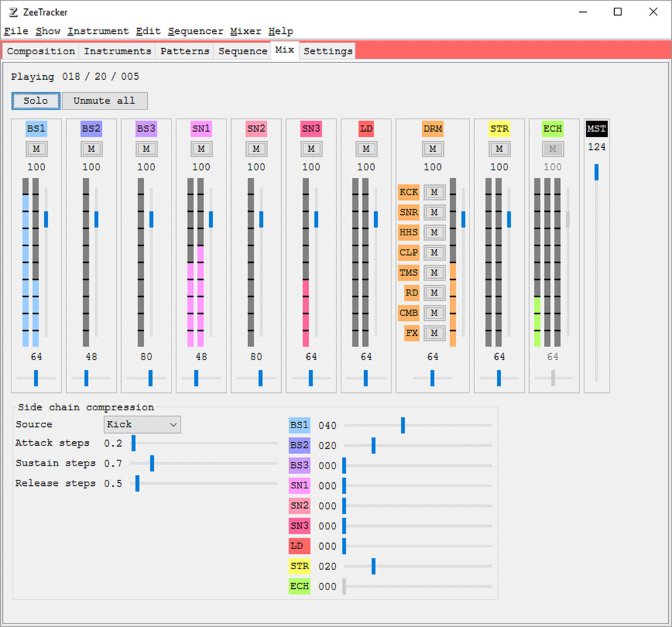Mute the STR channel
Screen dimensions: 672x627
(499, 149)
